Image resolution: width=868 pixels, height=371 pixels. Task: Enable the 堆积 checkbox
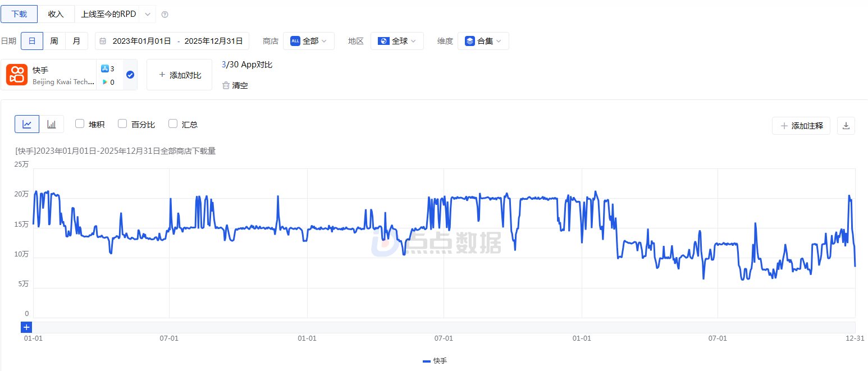coord(80,123)
